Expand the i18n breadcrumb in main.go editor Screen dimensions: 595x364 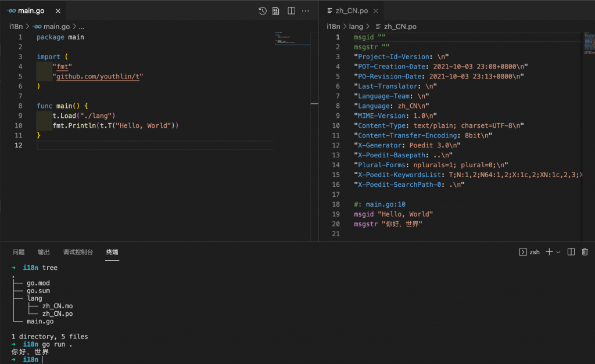16,27
